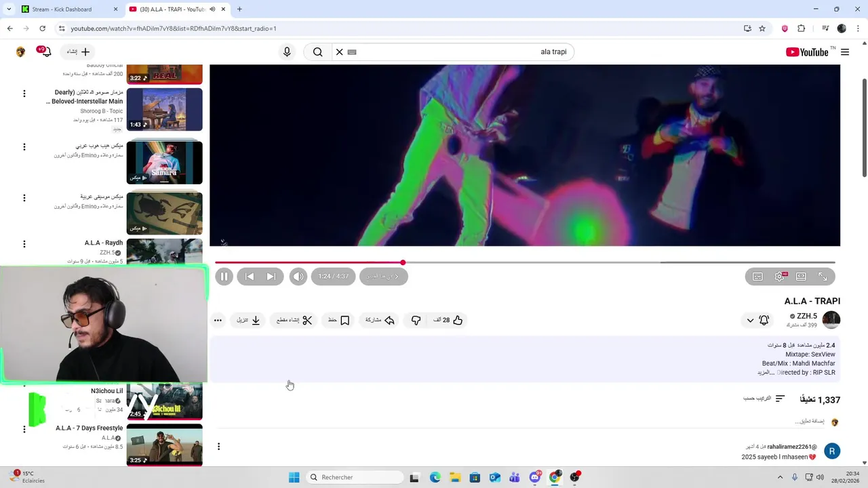Open Discord from taskbar
This screenshot has width=868, height=488.
[x=534, y=477]
